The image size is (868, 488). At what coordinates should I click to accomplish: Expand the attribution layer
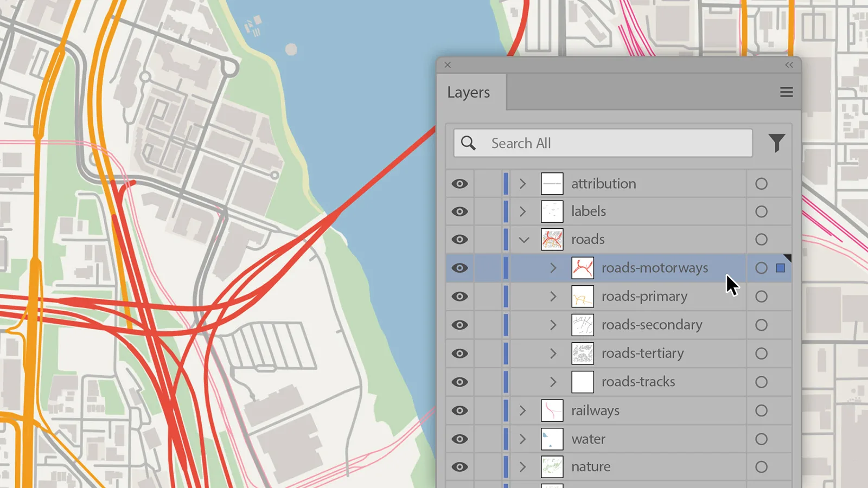[x=523, y=184]
